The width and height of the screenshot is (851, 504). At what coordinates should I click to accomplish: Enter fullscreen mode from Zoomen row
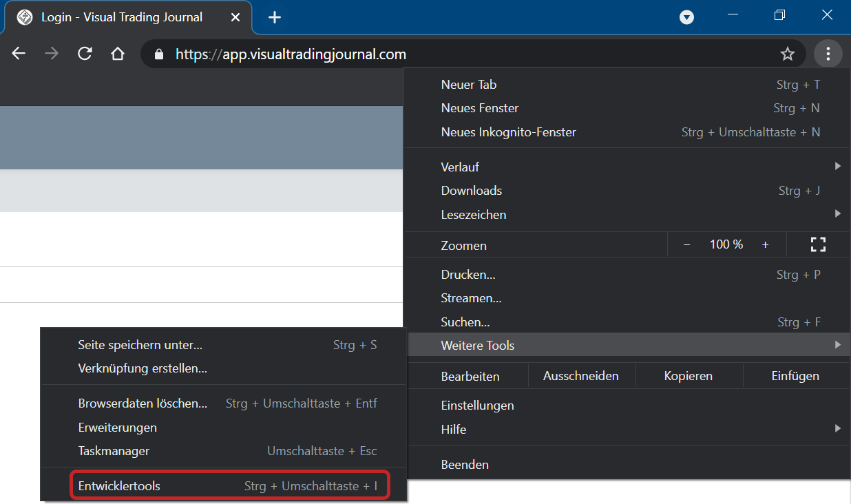point(818,244)
